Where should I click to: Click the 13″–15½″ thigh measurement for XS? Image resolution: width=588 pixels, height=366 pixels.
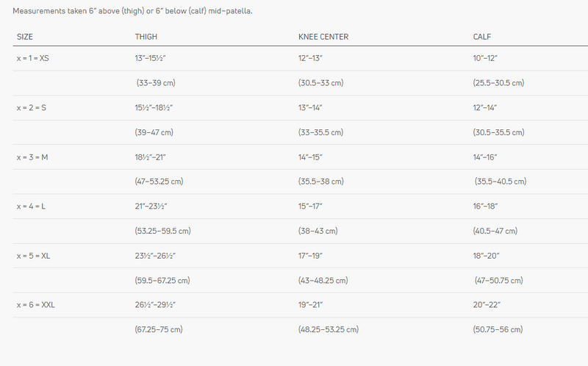point(150,58)
